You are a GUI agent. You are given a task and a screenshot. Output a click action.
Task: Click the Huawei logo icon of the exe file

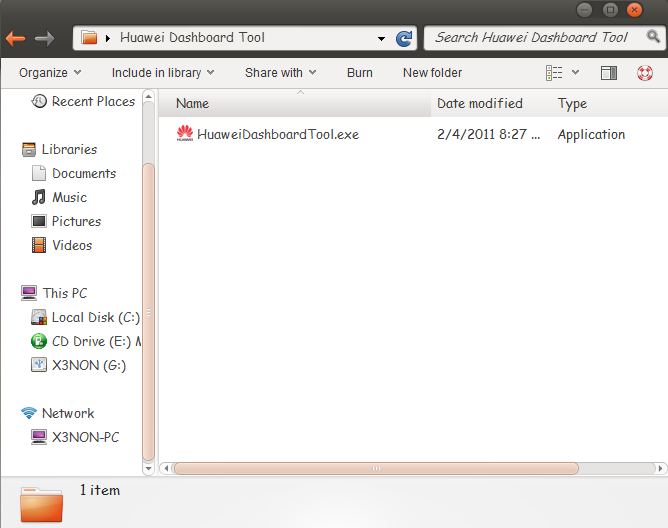tap(185, 134)
